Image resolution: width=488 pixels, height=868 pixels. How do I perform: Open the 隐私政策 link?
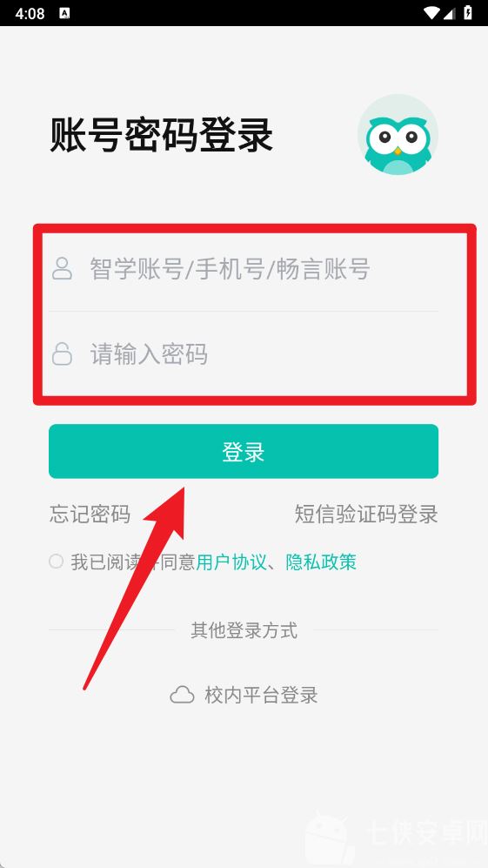(x=321, y=562)
